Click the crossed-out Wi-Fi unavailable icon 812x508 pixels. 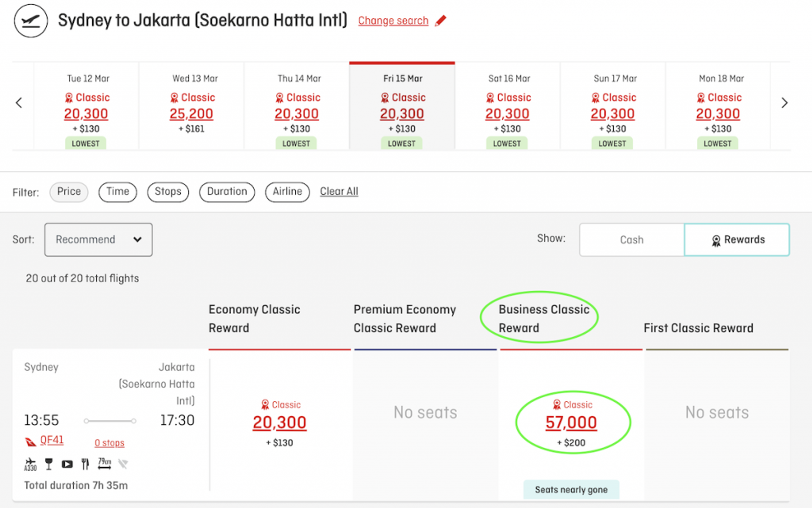point(123,464)
